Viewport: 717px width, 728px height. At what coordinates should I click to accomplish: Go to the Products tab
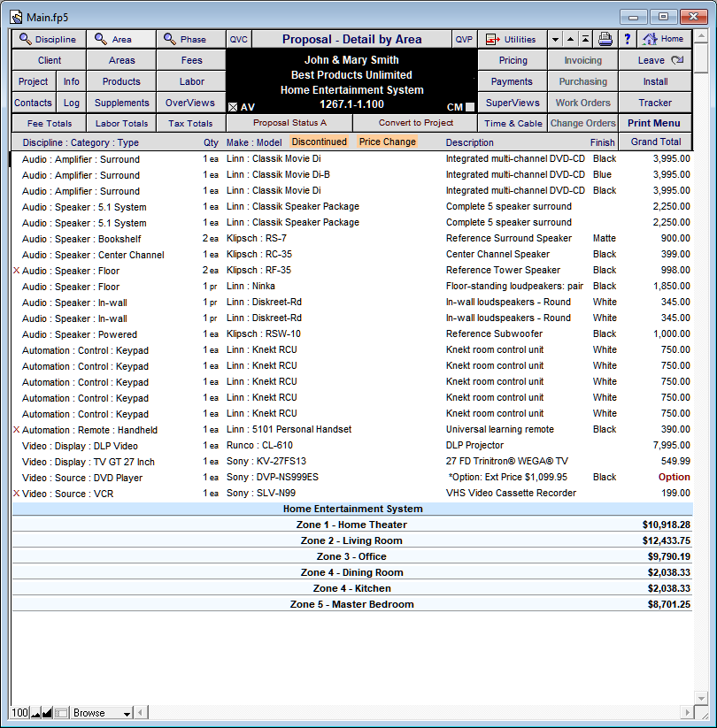(121, 81)
